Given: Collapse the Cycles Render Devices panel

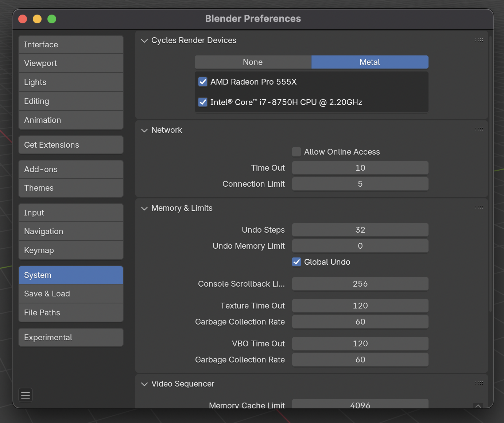Looking at the screenshot, I should (x=144, y=40).
